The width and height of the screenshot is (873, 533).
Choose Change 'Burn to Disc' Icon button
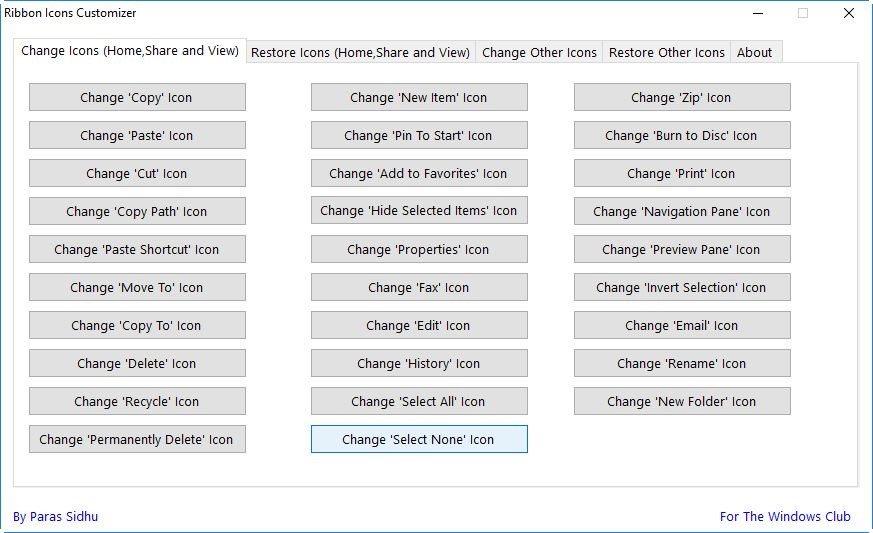pyautogui.click(x=682, y=135)
